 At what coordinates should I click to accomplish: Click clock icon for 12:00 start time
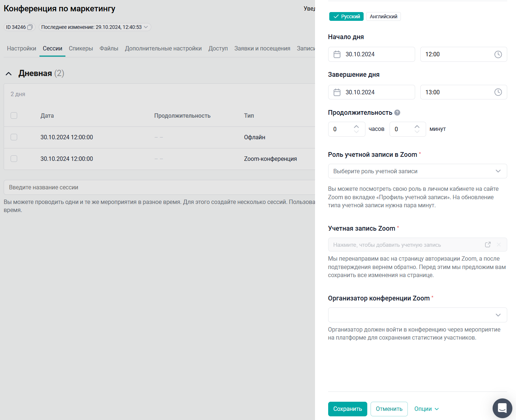click(498, 54)
